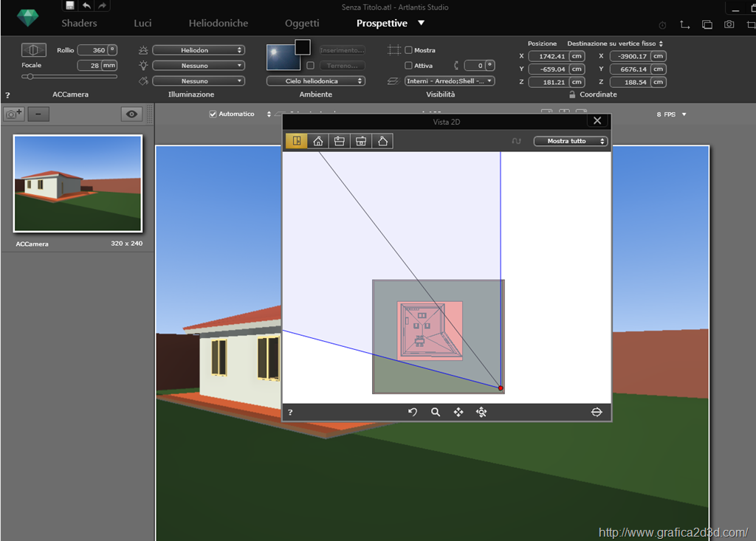Click the zoom magnifier in Vista 2D
Image resolution: width=756 pixels, height=541 pixels.
click(436, 413)
